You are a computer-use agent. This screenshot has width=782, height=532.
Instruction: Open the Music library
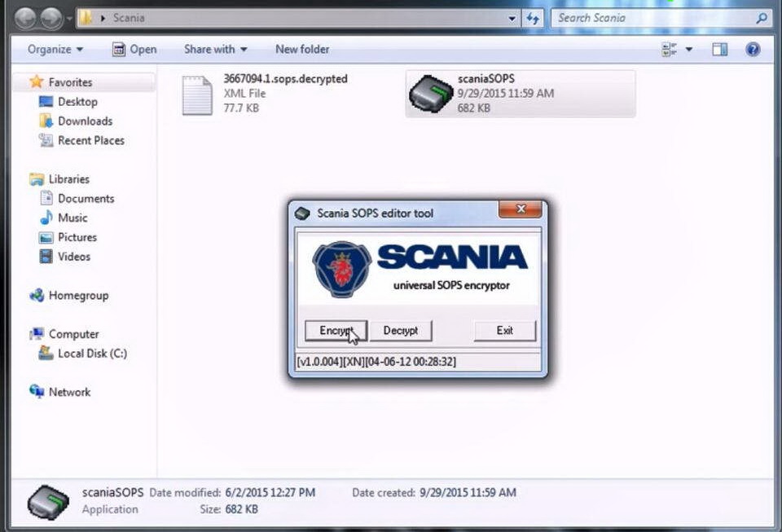point(72,218)
